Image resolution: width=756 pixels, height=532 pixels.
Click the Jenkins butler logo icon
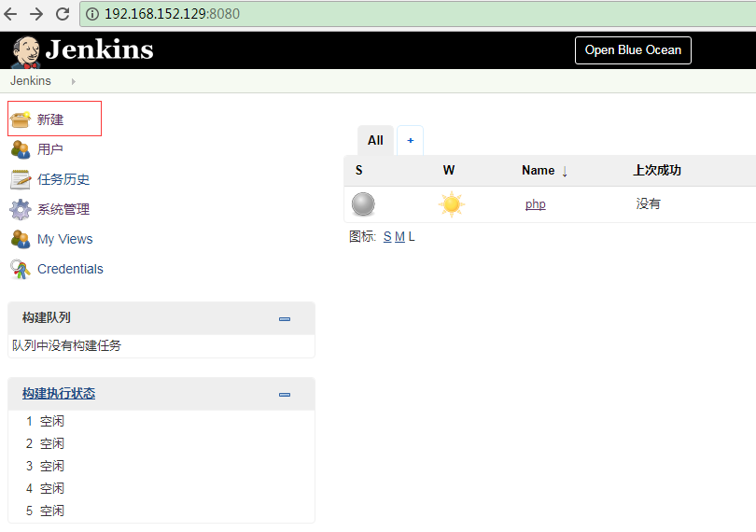25,52
